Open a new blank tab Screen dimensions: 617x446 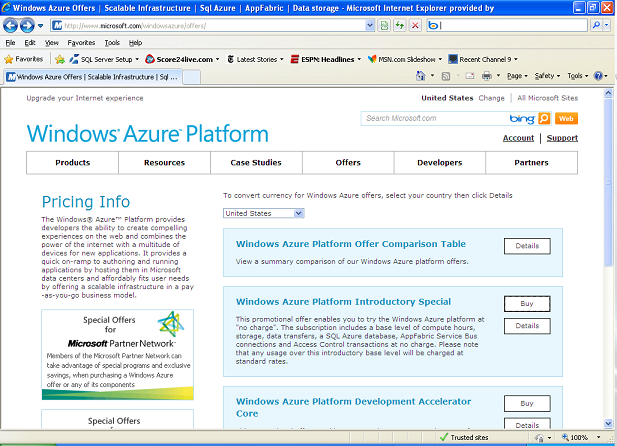(192, 77)
